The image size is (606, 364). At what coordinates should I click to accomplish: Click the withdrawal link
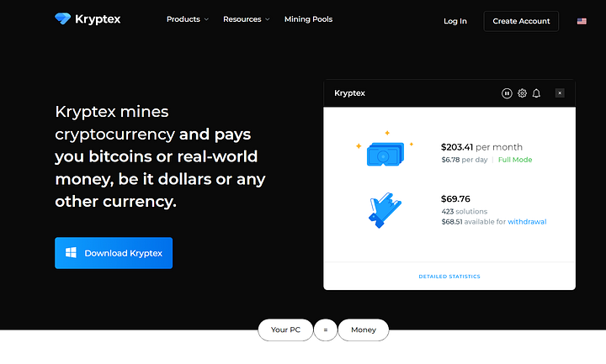pyautogui.click(x=527, y=222)
